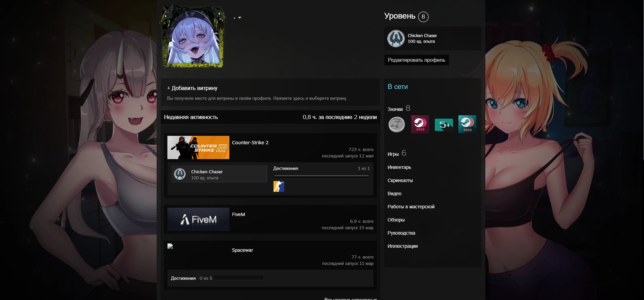Click the CS2 achievements progress bar

(x=322, y=176)
